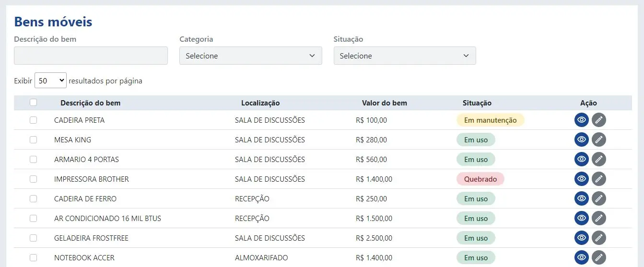The height and width of the screenshot is (267, 644).
Task: Select the CADEIRA PRETA row checkbox
Action: pyautogui.click(x=33, y=120)
